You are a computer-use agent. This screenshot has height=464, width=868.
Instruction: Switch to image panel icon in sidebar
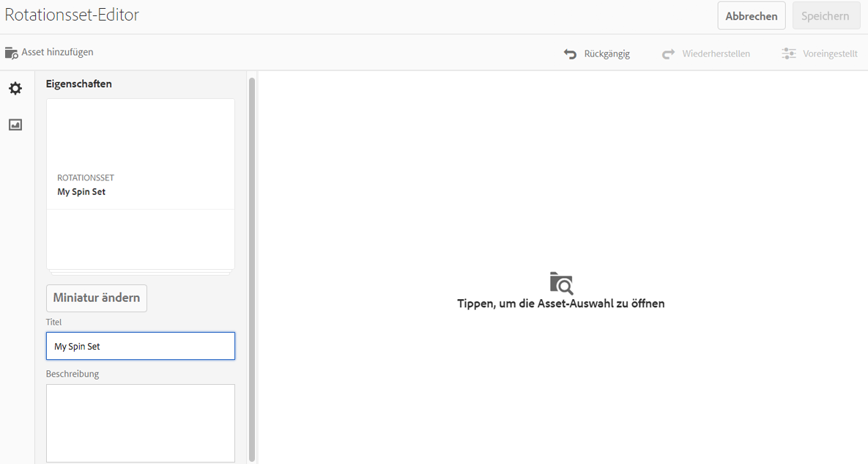click(x=15, y=125)
